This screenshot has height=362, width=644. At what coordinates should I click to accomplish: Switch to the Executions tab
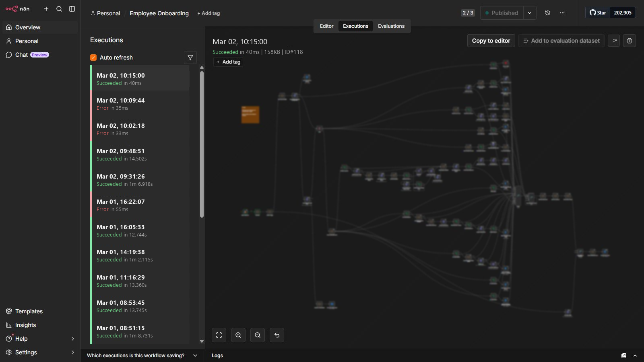point(355,26)
